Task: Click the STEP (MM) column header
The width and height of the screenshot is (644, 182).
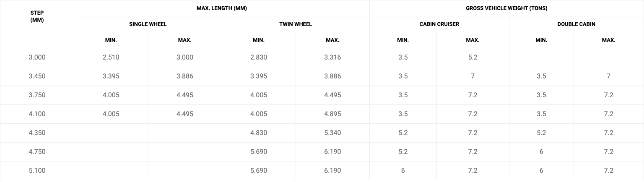Action: click(x=37, y=16)
